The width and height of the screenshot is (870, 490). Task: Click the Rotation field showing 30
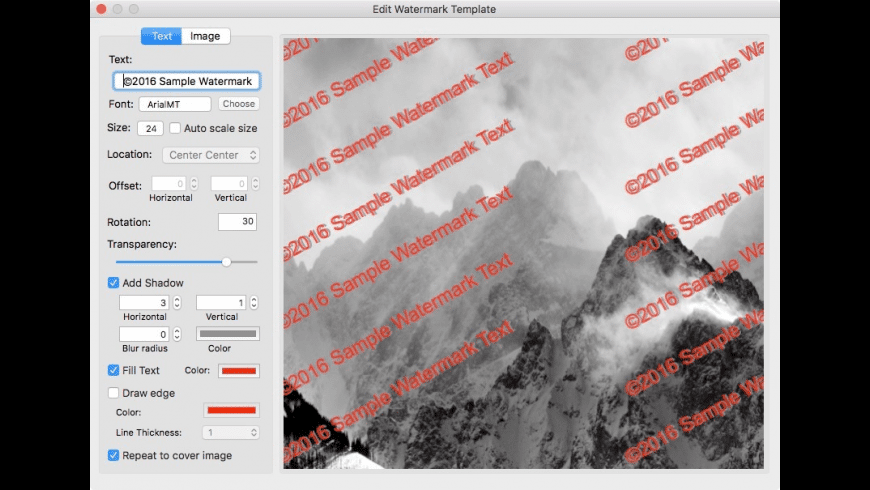[237, 221]
